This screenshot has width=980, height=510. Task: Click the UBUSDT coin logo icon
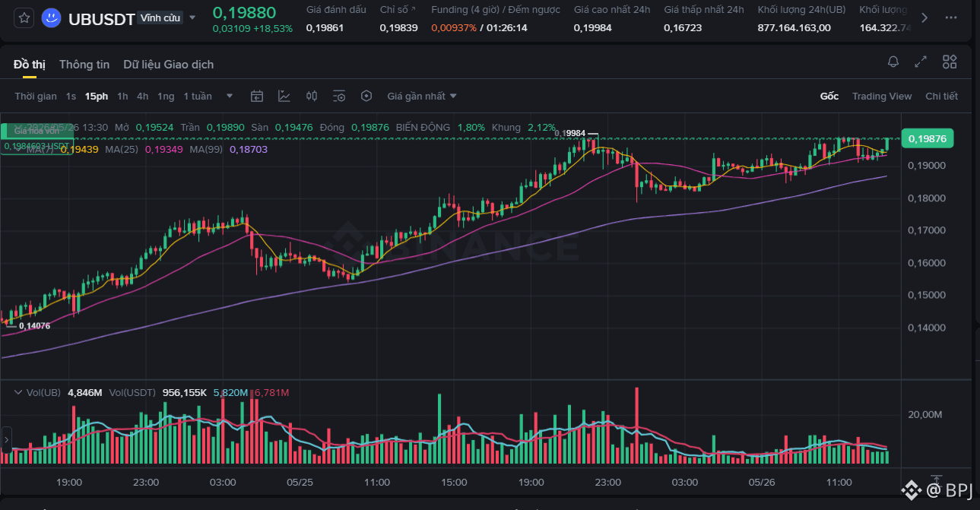[x=52, y=17]
